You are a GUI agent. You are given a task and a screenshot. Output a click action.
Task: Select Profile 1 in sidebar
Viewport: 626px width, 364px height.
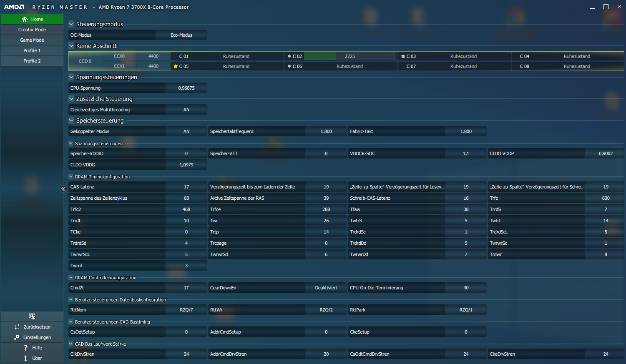(32, 50)
